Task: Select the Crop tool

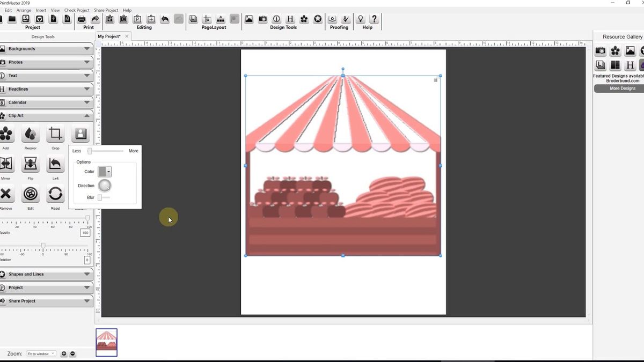Action: pos(55,134)
